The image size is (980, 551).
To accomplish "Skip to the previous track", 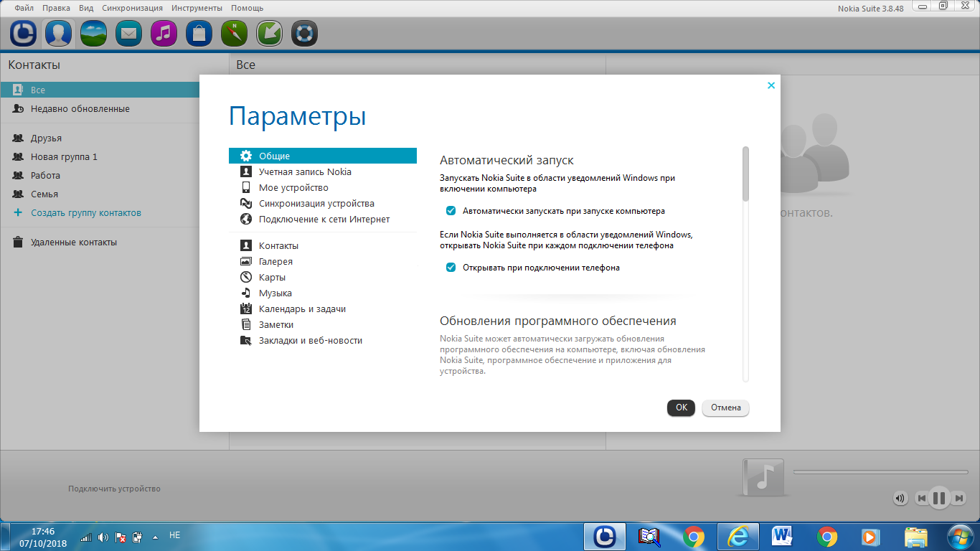I will point(921,498).
